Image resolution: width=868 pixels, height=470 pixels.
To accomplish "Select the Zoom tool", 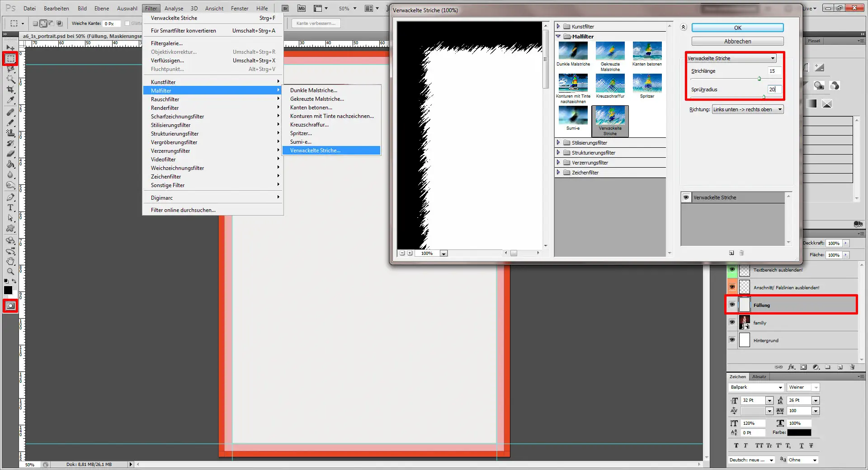I will point(10,271).
